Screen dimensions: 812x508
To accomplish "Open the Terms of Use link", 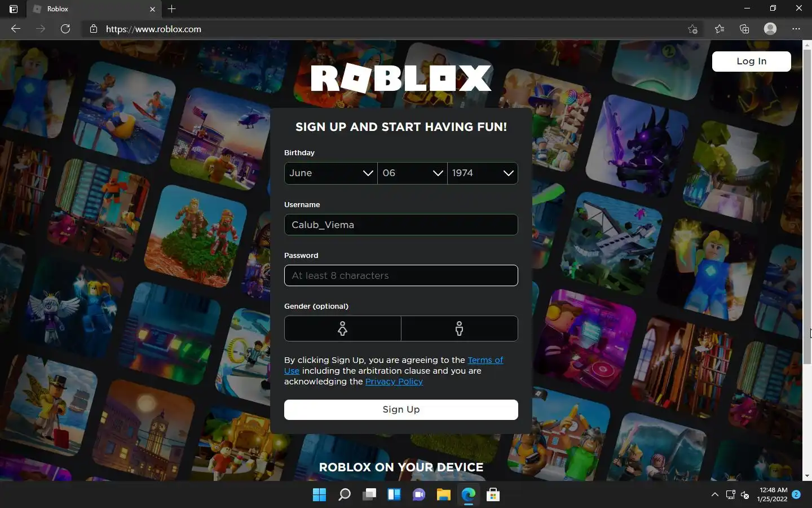I will pos(486,360).
